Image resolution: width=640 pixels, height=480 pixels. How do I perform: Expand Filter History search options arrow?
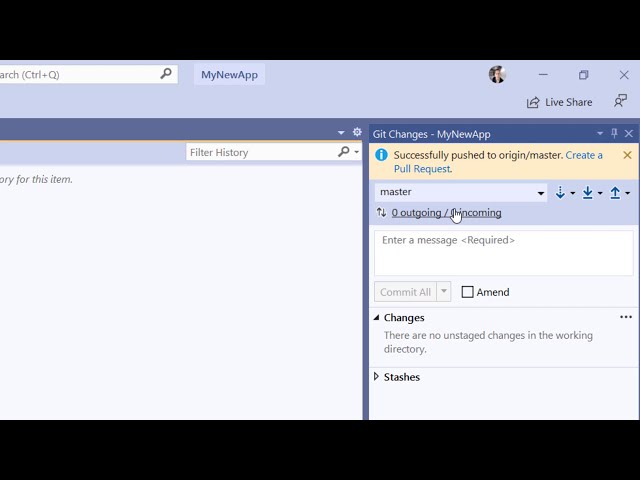tap(357, 152)
